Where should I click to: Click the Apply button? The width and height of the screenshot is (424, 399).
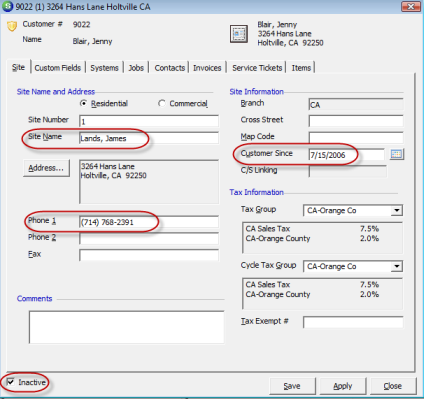[343, 386]
